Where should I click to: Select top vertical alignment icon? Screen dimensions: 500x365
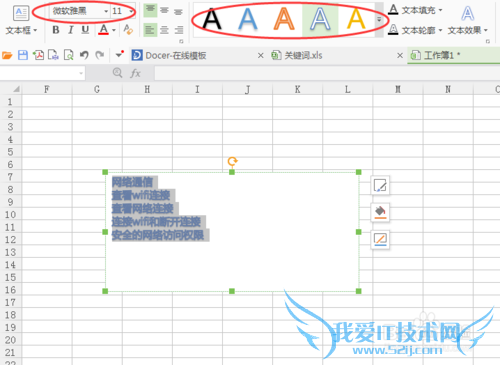[150, 10]
